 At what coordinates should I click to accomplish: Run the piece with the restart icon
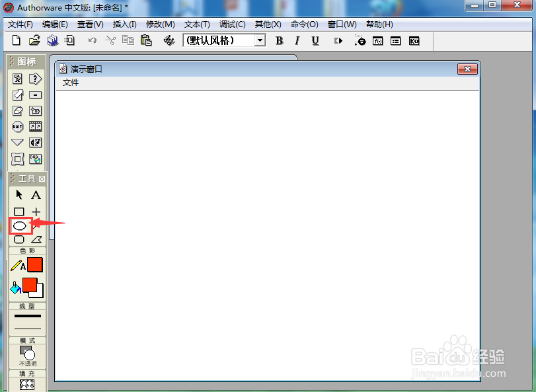pyautogui.click(x=338, y=41)
